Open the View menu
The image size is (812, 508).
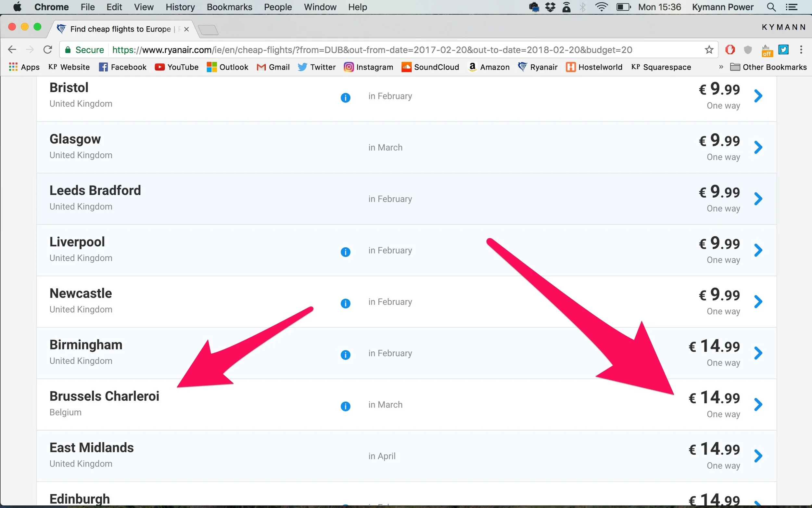point(144,7)
